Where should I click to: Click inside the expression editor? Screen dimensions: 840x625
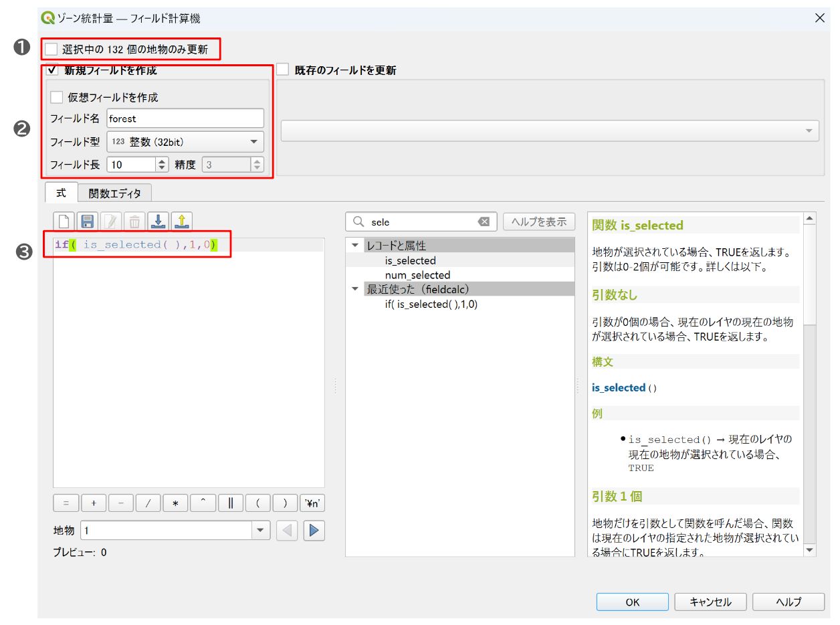[x=189, y=363]
